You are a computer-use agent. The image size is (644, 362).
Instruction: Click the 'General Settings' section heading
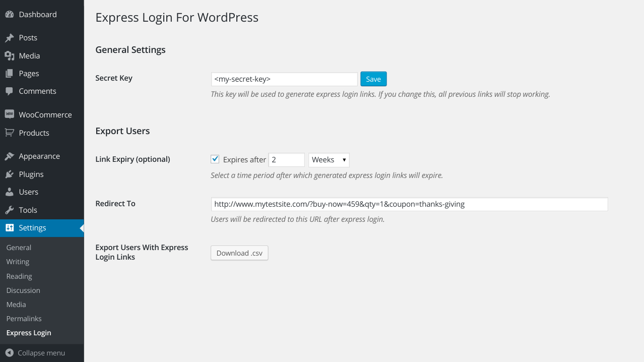tap(131, 50)
